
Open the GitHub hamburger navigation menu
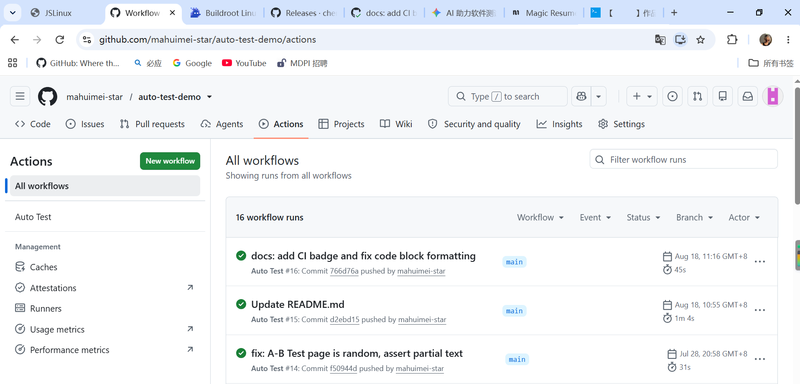tap(20, 96)
